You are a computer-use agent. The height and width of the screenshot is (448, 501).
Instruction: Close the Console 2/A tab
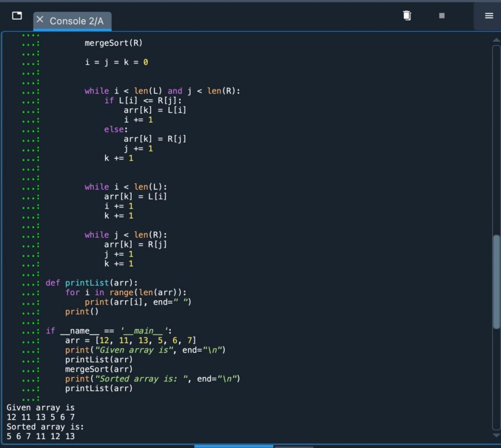(41, 20)
